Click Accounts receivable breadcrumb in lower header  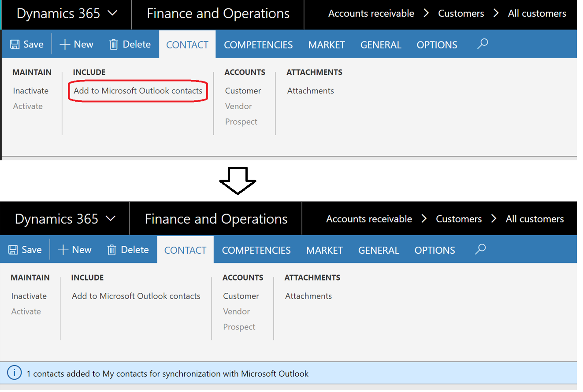369,219
